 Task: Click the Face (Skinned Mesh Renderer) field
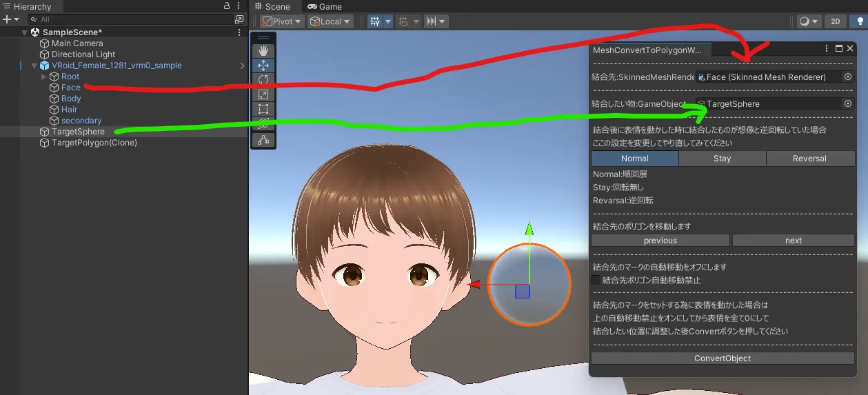point(768,77)
